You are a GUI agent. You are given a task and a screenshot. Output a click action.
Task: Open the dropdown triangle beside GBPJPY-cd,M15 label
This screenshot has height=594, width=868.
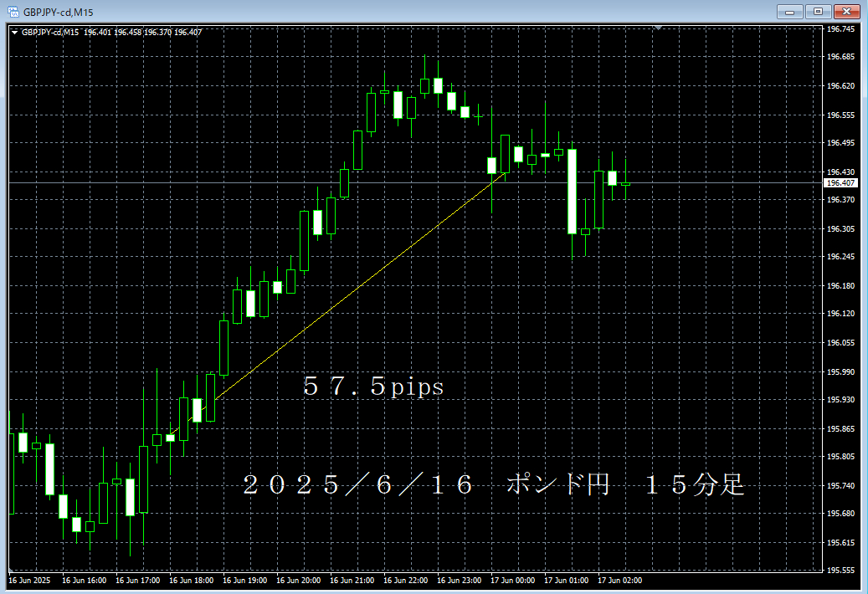pyautogui.click(x=14, y=33)
